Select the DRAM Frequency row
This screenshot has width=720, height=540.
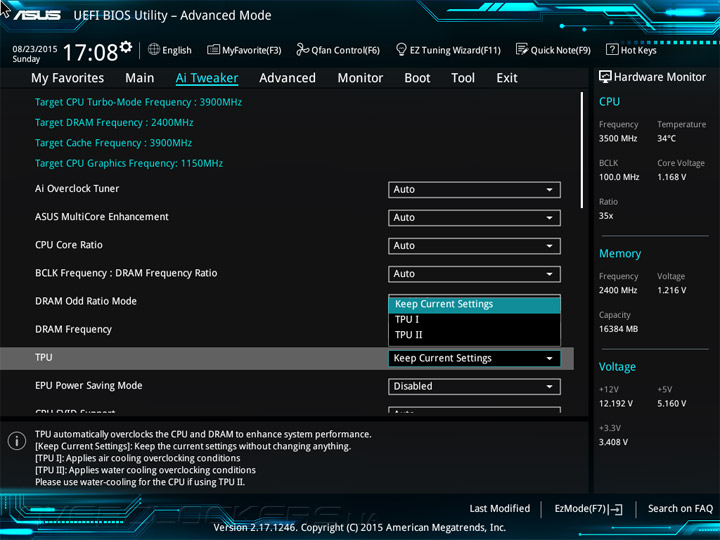pyautogui.click(x=73, y=330)
